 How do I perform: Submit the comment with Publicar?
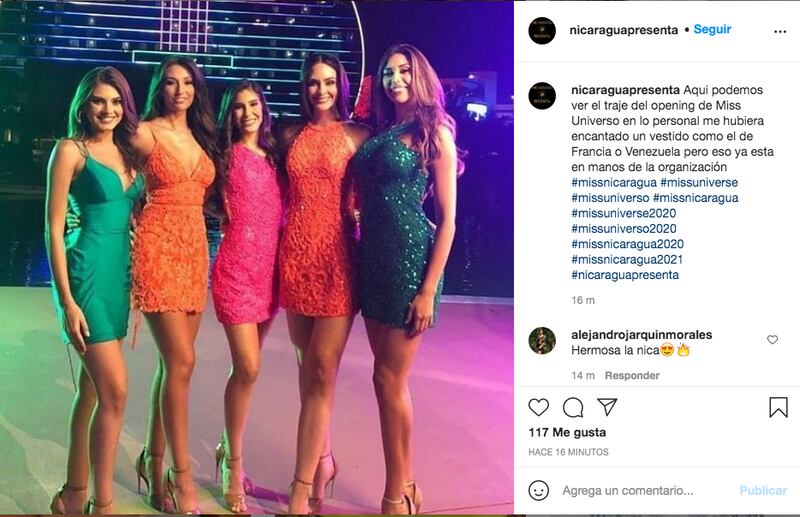tap(763, 490)
